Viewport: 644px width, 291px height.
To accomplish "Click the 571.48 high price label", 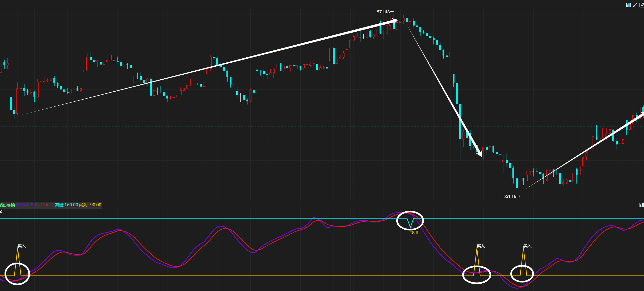I will click(x=385, y=12).
